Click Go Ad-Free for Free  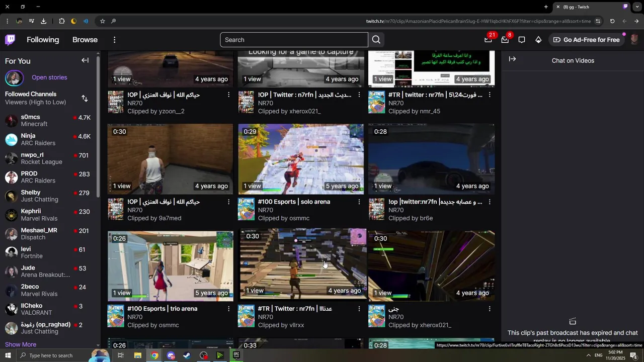pos(586,40)
